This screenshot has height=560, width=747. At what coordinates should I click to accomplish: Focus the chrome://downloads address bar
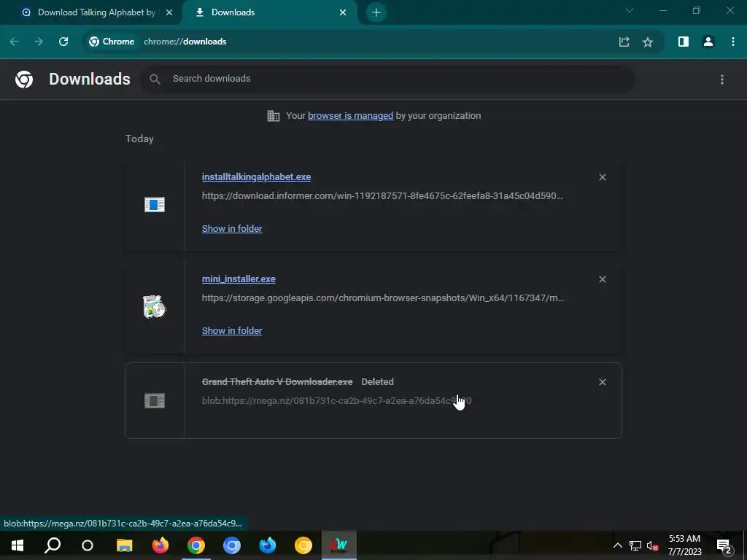pyautogui.click(x=185, y=42)
